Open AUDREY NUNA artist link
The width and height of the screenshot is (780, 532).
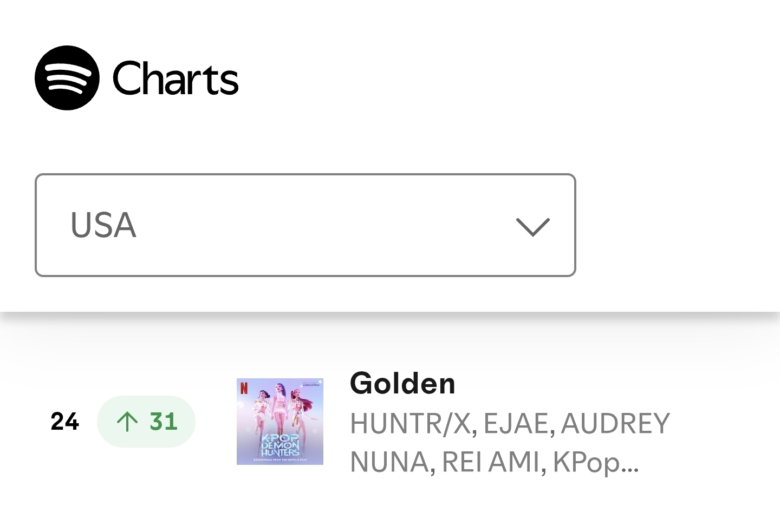click(510, 443)
